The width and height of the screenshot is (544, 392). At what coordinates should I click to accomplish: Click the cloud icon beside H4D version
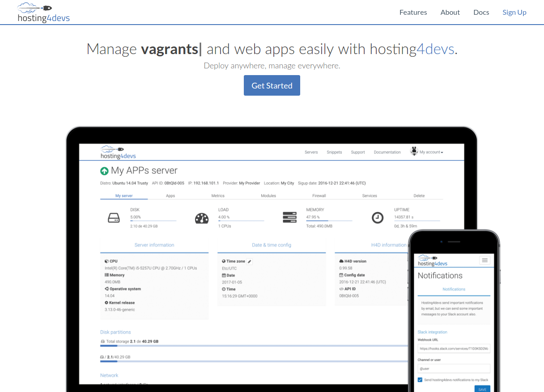coord(341,261)
